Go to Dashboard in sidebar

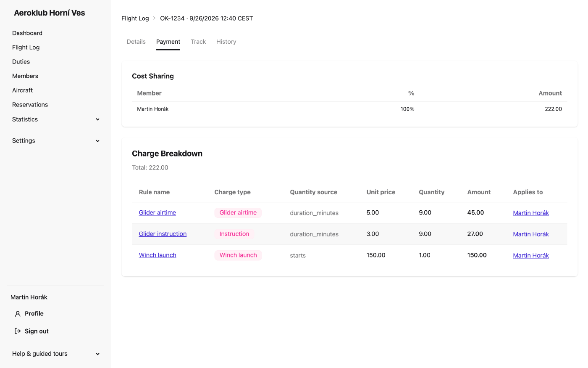(27, 33)
